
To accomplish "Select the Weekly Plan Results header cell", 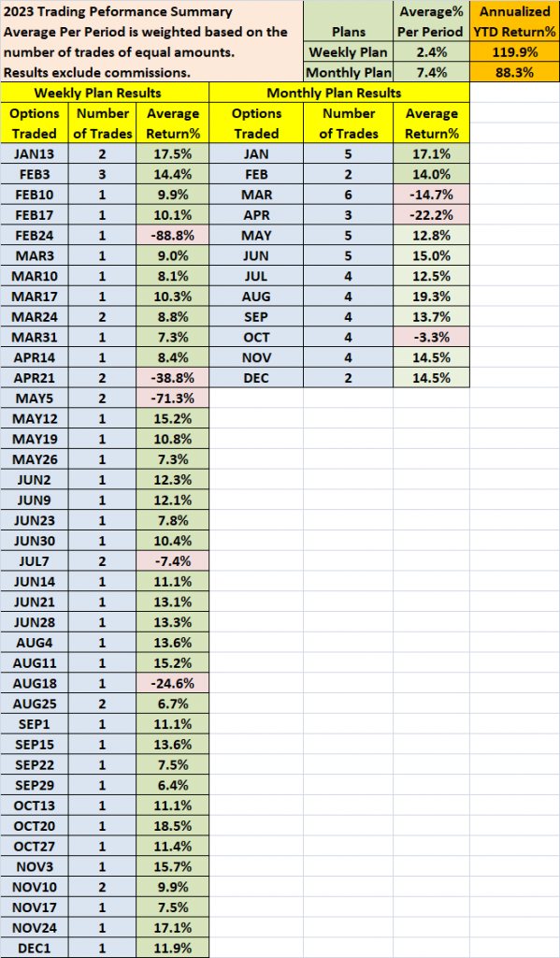I will [105, 93].
